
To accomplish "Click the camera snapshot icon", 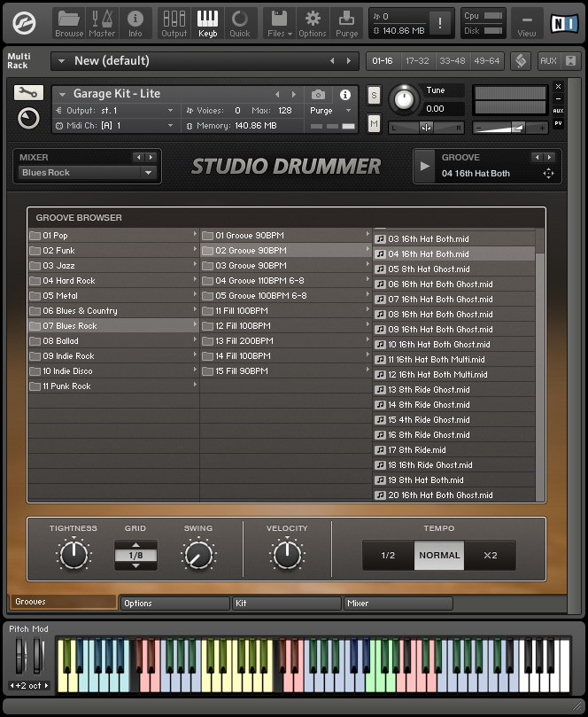I will pos(318,95).
